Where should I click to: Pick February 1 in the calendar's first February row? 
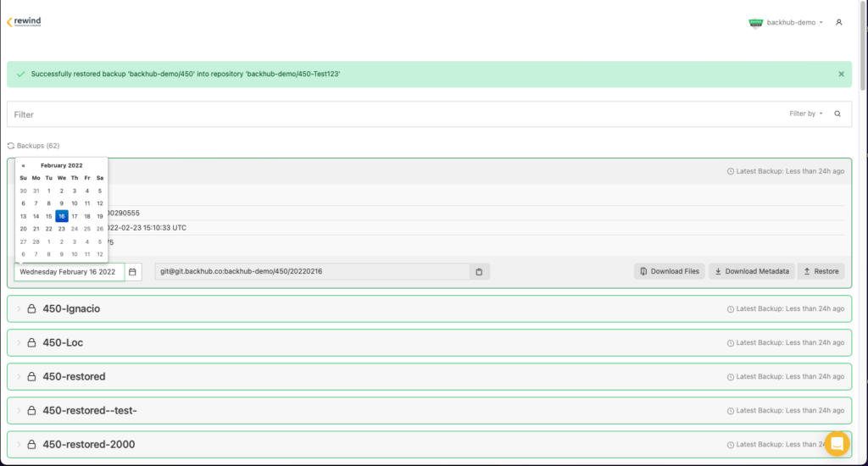point(48,191)
